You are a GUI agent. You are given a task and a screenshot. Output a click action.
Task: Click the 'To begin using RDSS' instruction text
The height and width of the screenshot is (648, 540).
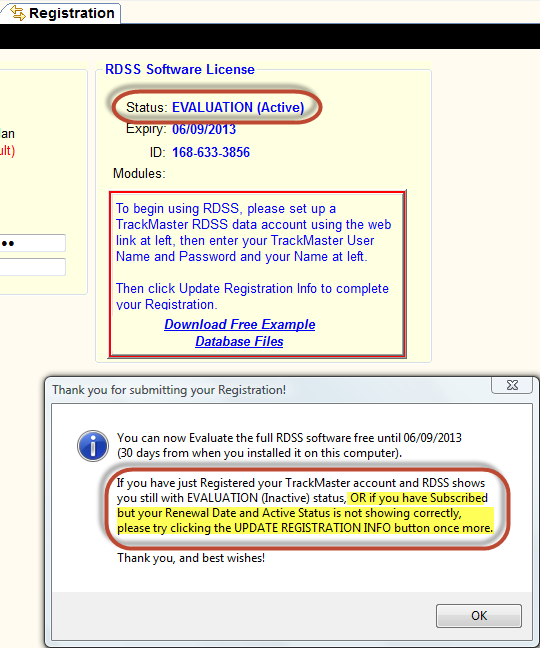253,232
